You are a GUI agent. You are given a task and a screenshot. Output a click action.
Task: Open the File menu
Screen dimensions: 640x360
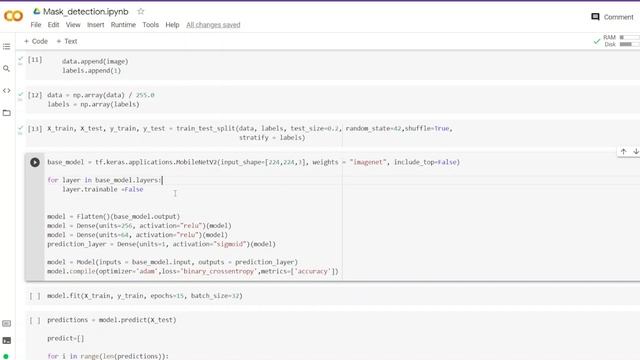click(x=36, y=25)
